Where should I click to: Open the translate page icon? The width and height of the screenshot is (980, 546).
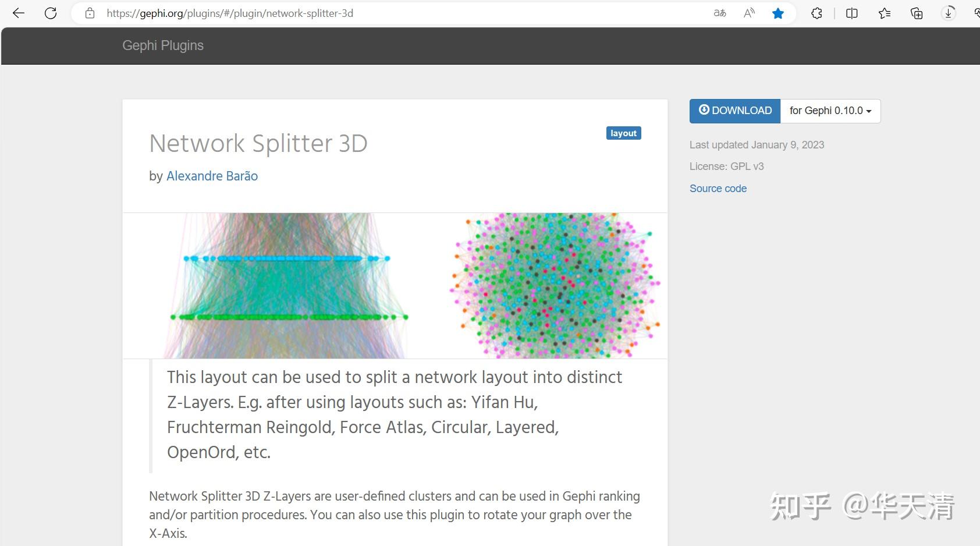tap(720, 13)
